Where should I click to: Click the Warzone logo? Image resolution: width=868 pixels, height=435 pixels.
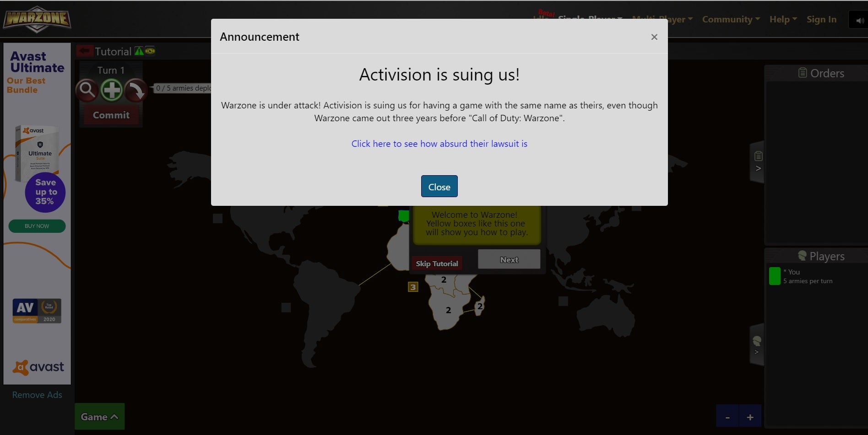pyautogui.click(x=37, y=19)
